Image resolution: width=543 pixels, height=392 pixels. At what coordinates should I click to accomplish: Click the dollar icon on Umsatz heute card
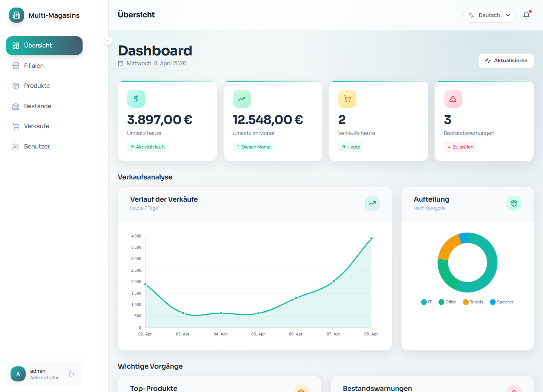pos(136,99)
